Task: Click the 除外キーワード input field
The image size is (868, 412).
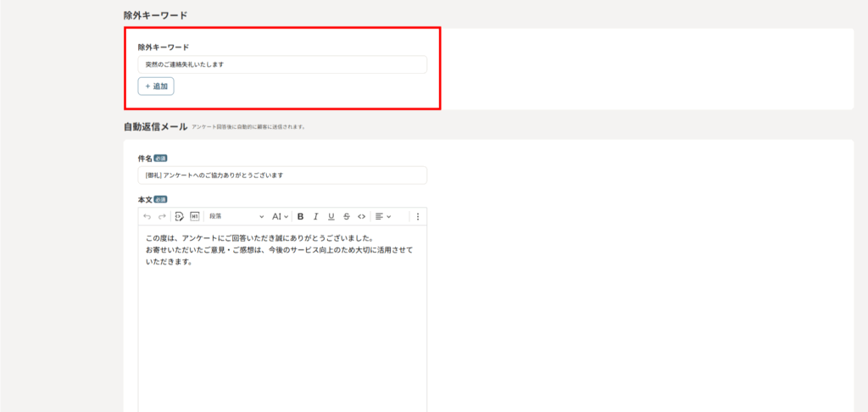Action: pyautogui.click(x=282, y=64)
